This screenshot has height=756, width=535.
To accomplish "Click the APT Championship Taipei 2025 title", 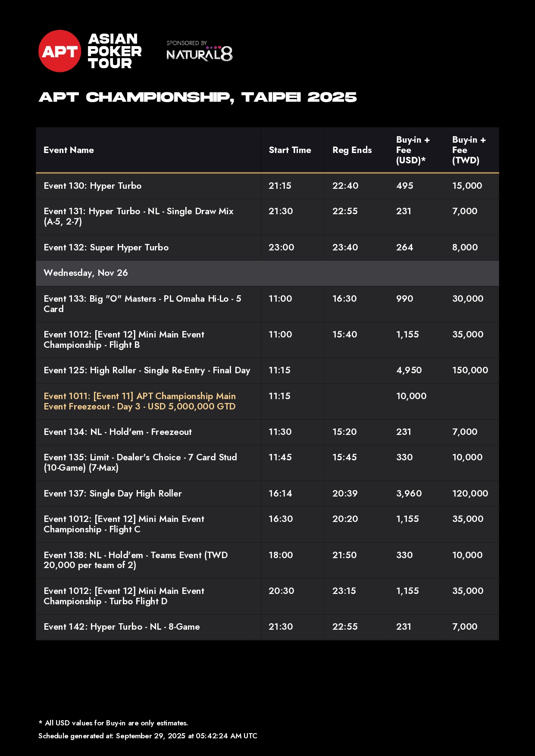I will coord(197,97).
